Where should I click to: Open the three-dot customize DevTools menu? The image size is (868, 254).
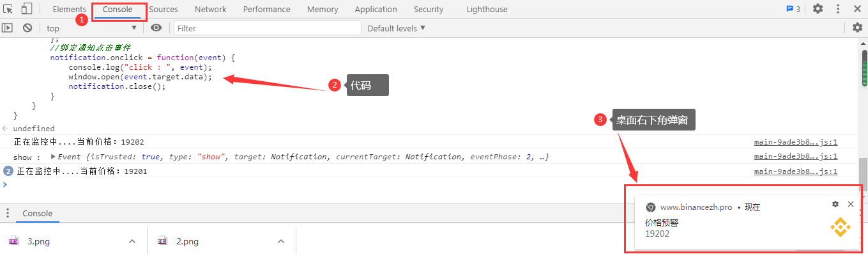pos(837,9)
